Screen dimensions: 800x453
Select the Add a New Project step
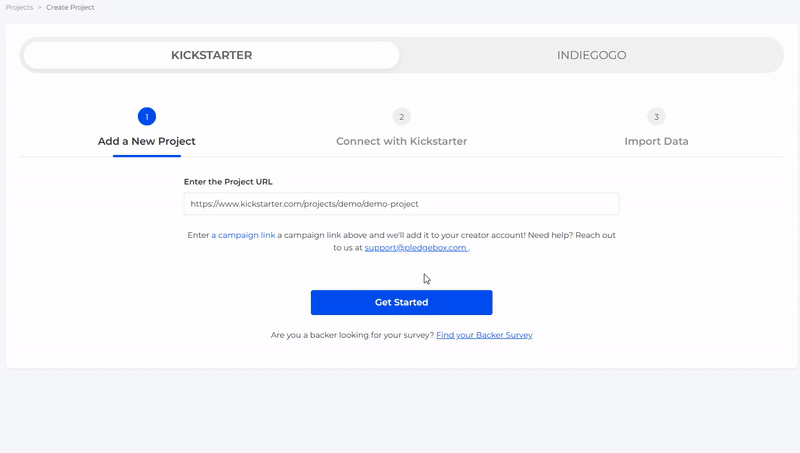point(147,141)
